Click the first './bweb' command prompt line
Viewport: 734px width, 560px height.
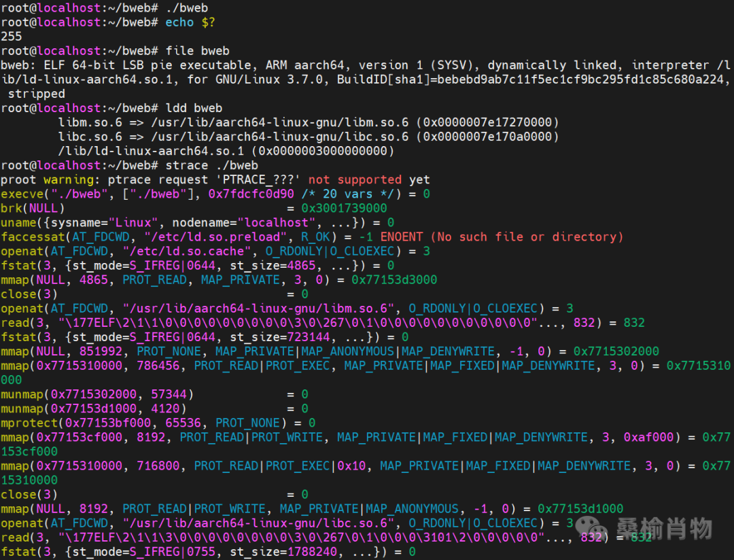(105, 8)
